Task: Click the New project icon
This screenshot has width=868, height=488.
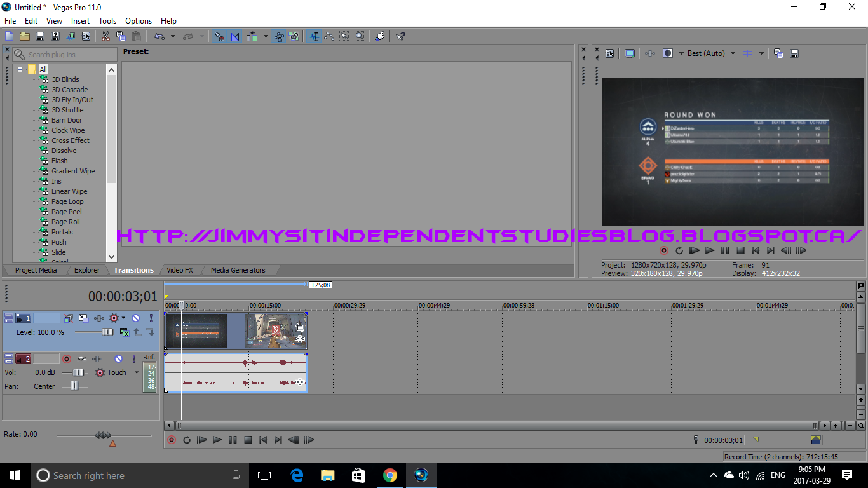Action: 9,36
